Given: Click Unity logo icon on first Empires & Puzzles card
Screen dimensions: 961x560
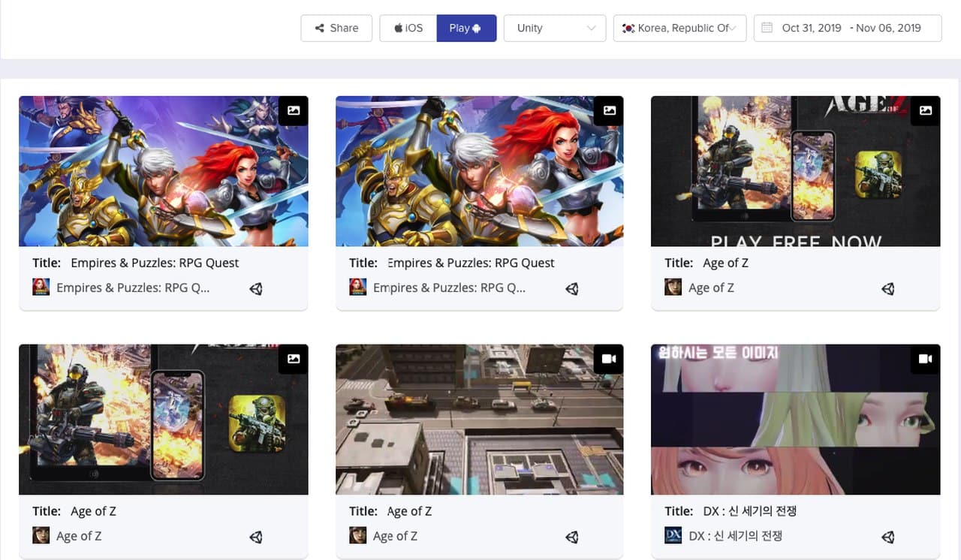Looking at the screenshot, I should (256, 288).
